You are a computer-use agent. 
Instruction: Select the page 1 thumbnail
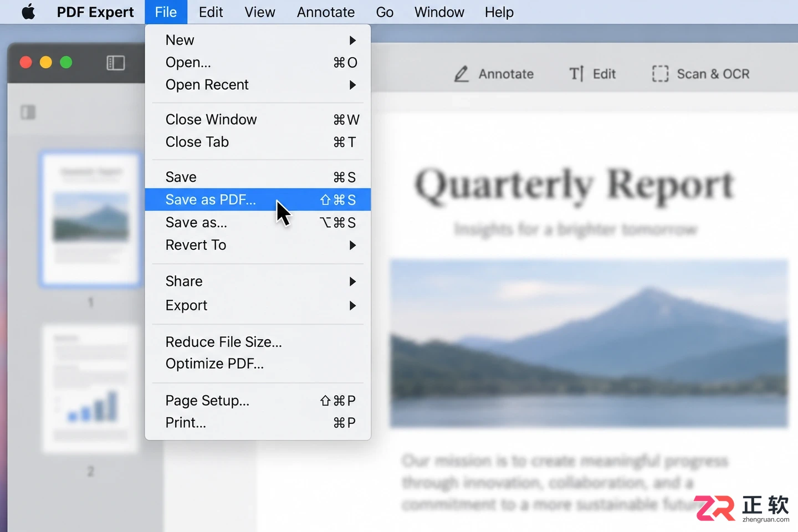pos(90,219)
